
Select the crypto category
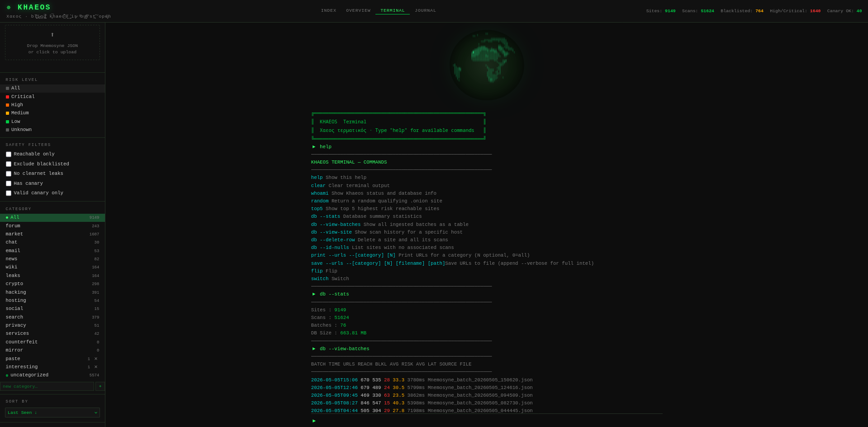52,284
